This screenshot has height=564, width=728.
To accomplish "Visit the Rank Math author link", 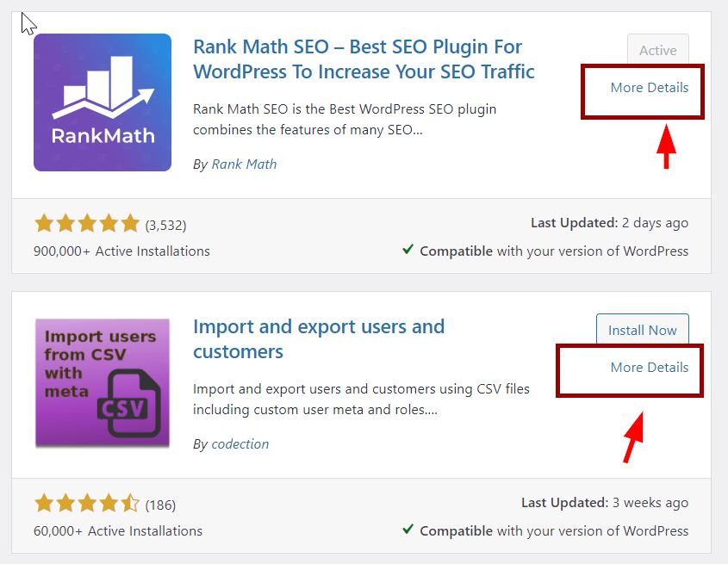I will click(244, 164).
